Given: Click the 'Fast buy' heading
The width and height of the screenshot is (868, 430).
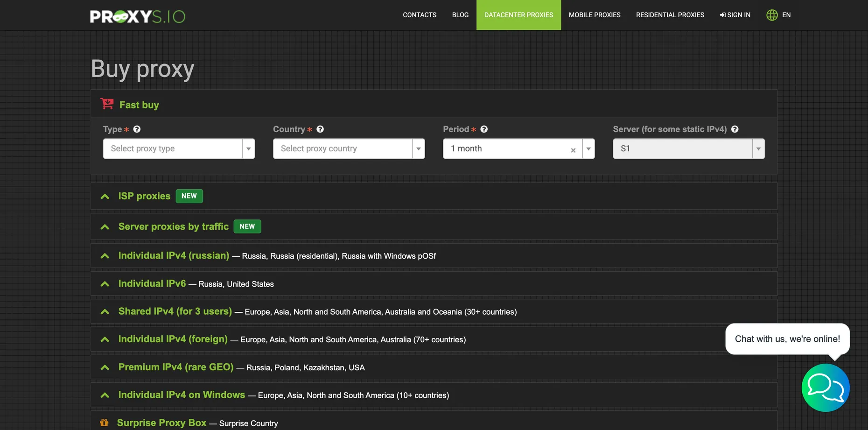Looking at the screenshot, I should [139, 105].
